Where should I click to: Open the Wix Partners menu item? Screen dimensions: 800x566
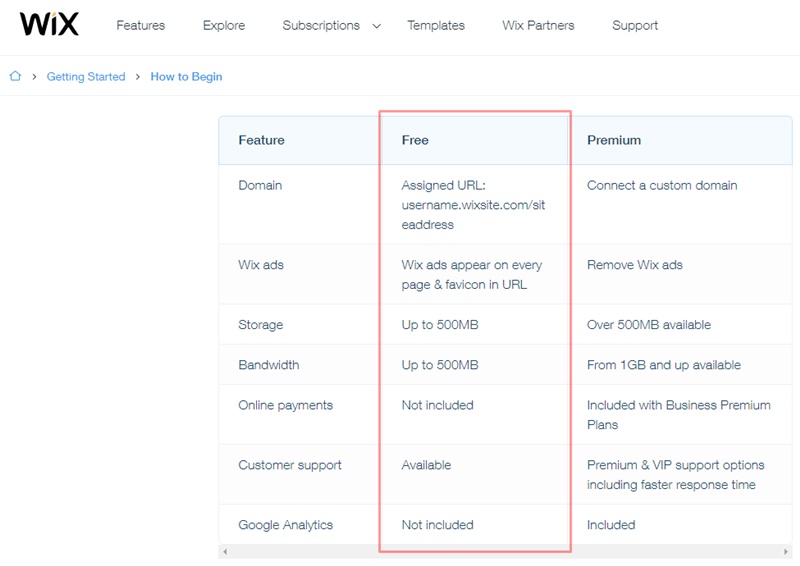tap(538, 26)
